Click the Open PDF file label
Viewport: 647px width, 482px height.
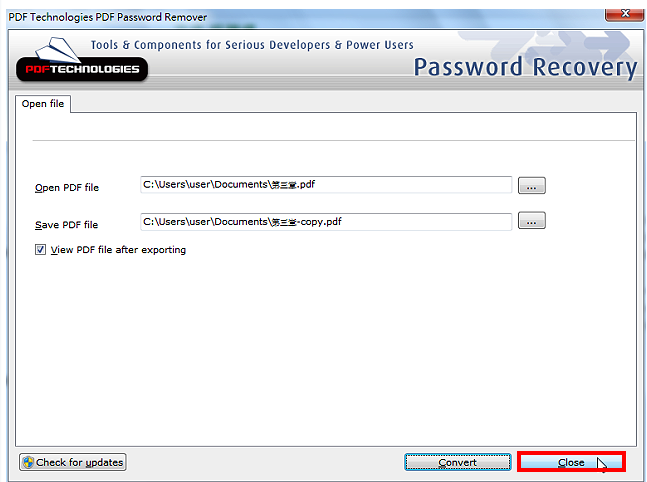67,188
